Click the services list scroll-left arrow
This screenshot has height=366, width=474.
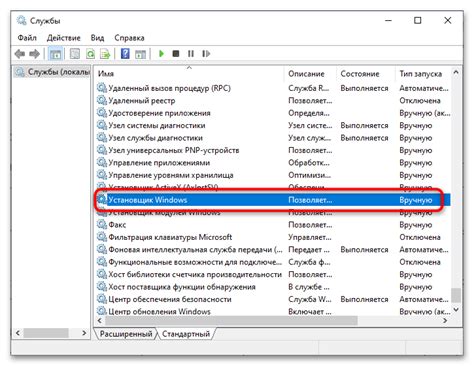100,321
